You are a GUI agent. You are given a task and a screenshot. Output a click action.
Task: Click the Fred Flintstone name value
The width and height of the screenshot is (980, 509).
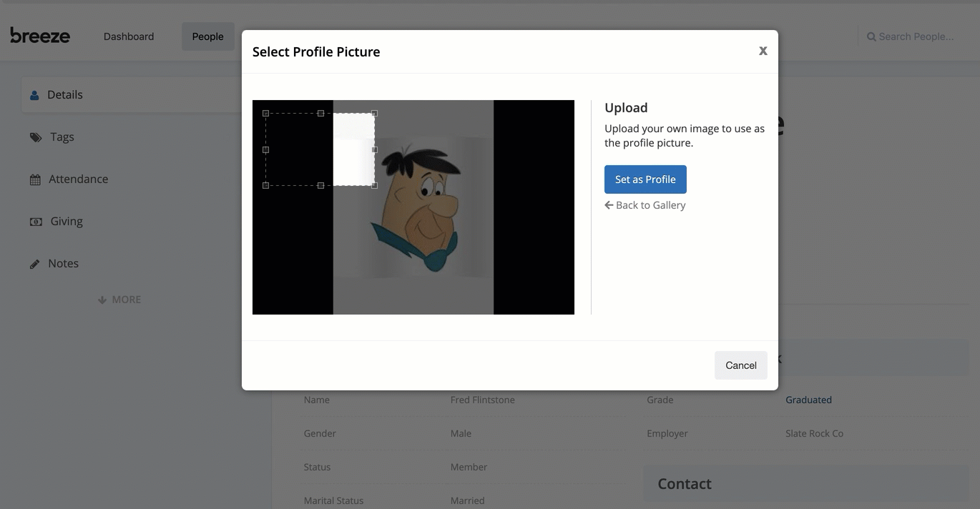click(x=483, y=400)
